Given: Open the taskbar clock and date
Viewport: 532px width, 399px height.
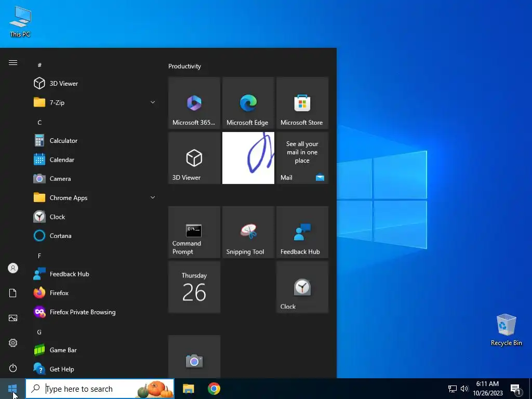Looking at the screenshot, I should tap(487, 389).
